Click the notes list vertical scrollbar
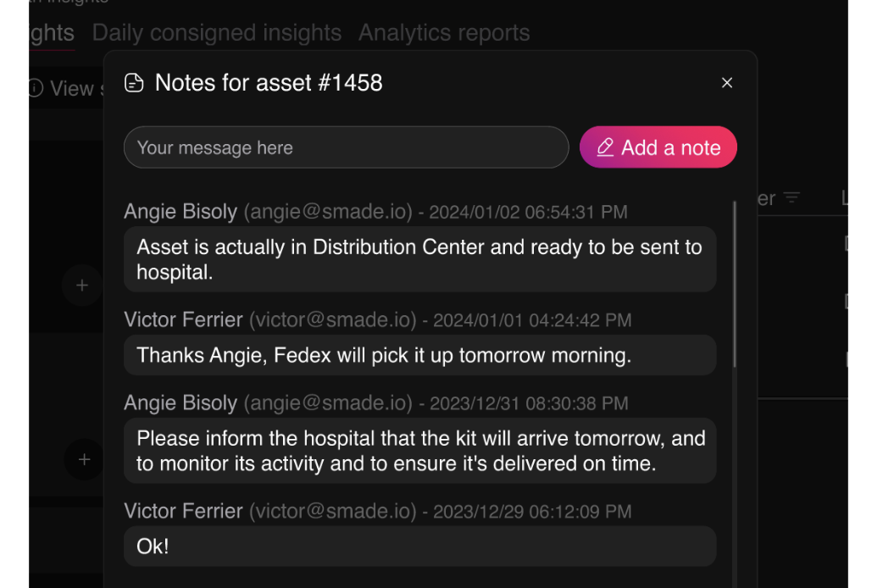Screen dimensions: 883x588 pos(734,285)
